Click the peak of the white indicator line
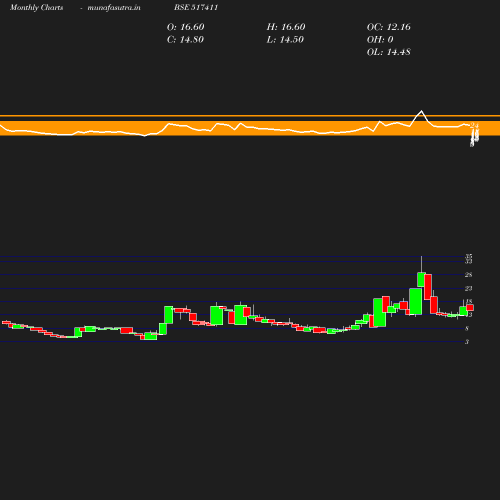 click(x=421, y=111)
